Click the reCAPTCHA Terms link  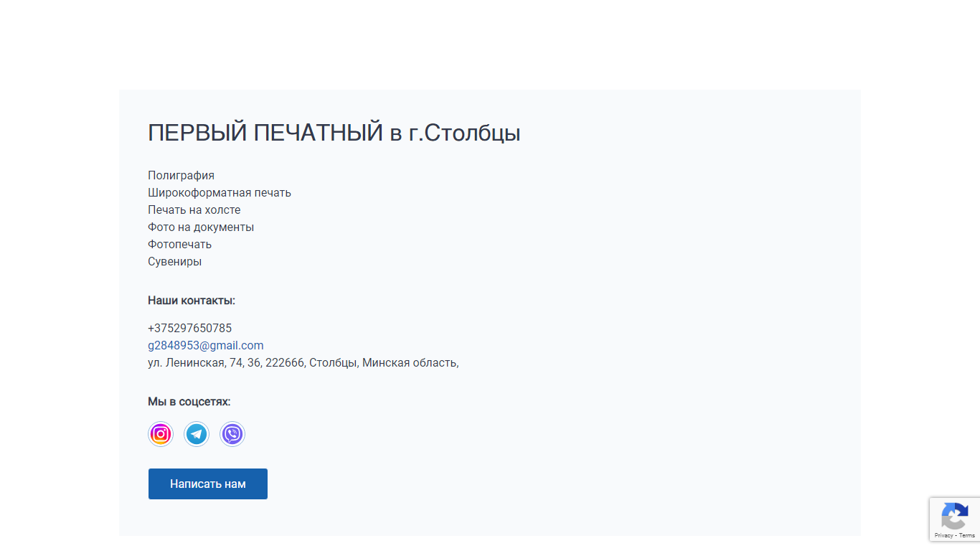967,536
